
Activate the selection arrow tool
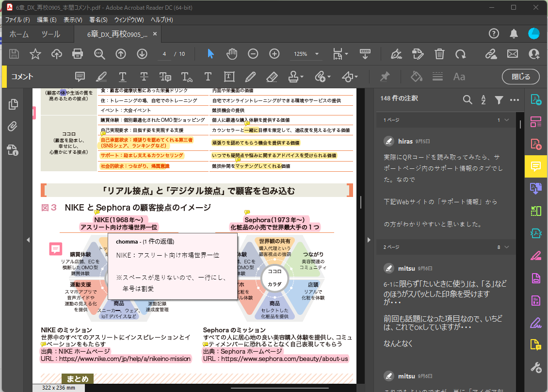point(210,54)
